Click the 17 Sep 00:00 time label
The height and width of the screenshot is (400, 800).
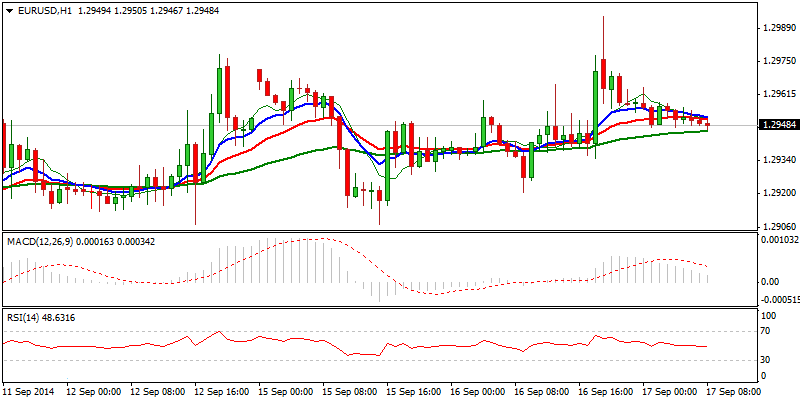[x=669, y=391]
